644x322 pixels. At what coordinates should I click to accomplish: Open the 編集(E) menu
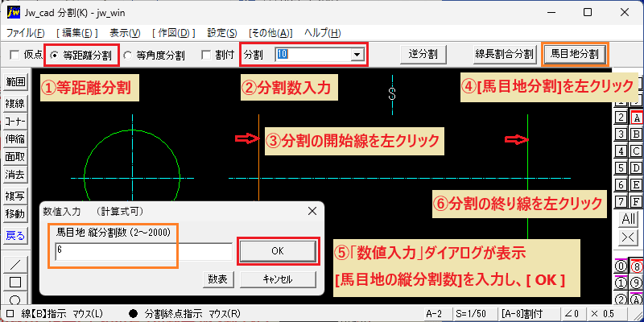click(76, 33)
